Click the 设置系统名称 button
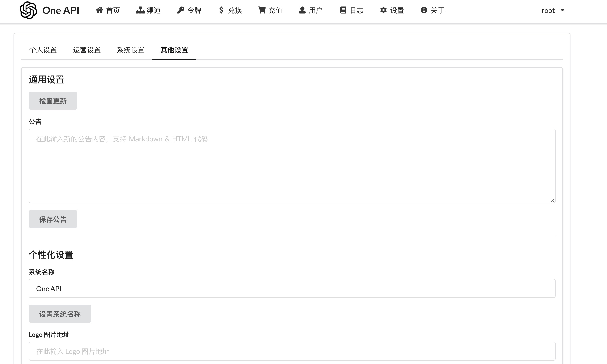Screen dimensions: 607x364 pyautogui.click(x=60, y=314)
